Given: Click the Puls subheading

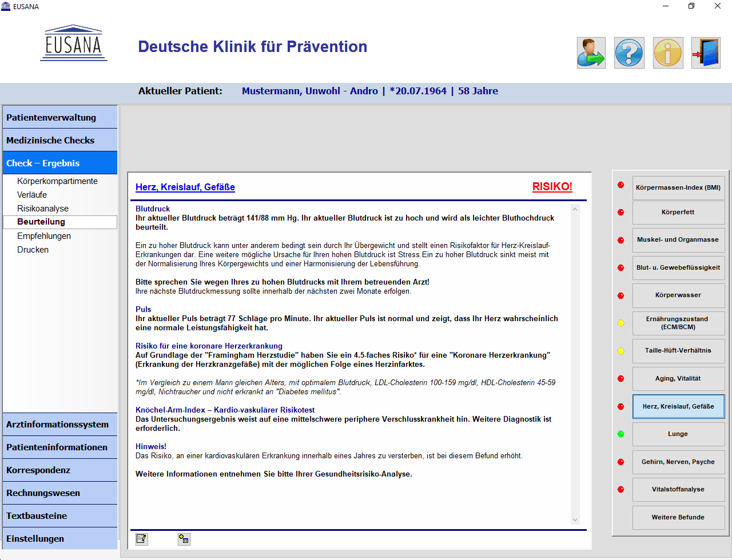Looking at the screenshot, I should (144, 309).
